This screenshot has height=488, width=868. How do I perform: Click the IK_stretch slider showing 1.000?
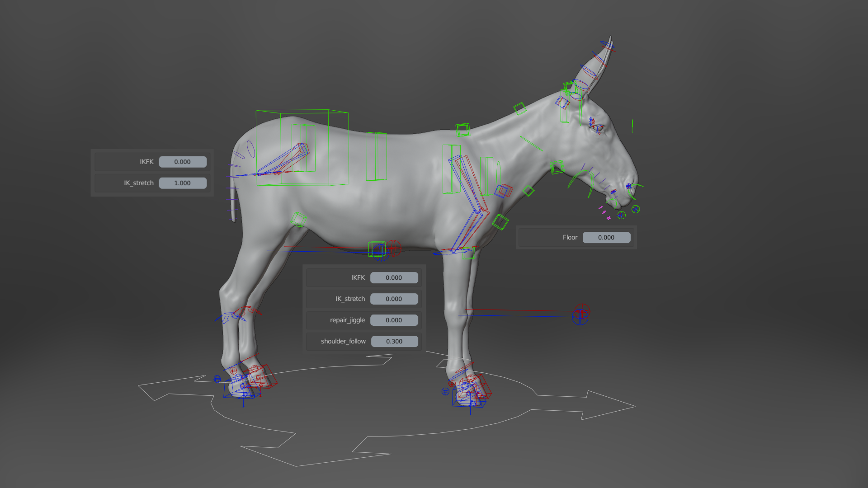(x=183, y=183)
